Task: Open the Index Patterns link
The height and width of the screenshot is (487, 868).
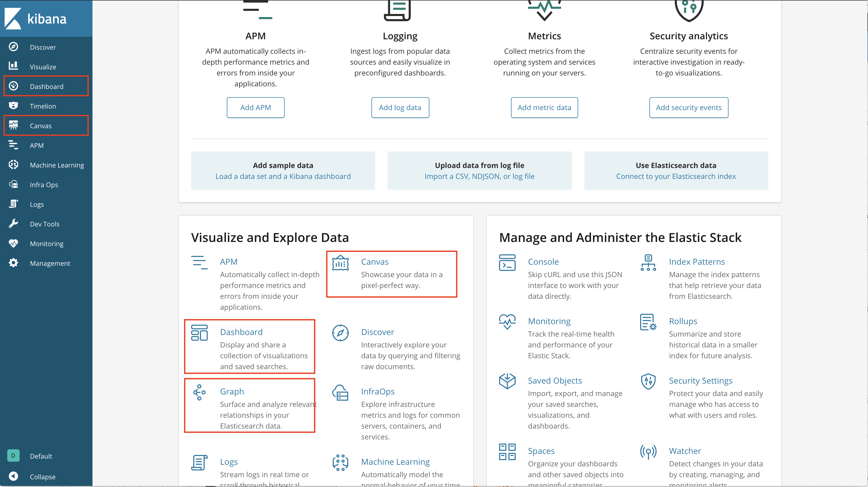Action: (x=697, y=262)
